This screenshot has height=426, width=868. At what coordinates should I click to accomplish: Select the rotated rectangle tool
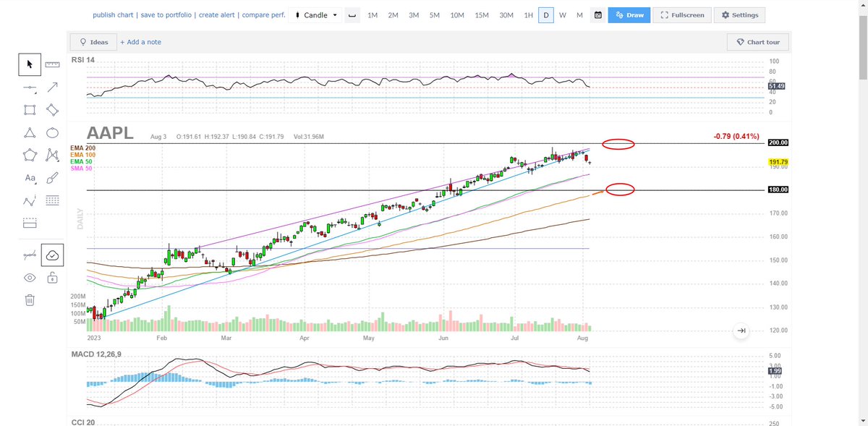(53, 110)
